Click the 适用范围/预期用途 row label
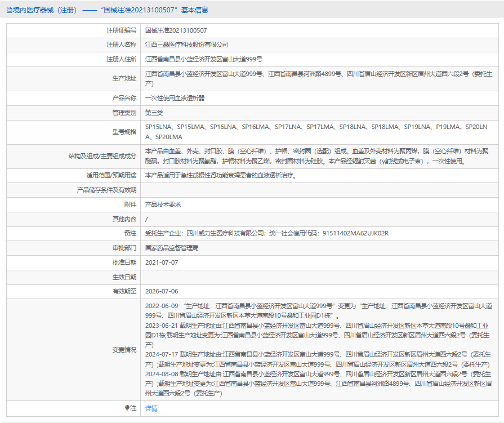This screenshot has height=423, width=504. 111,176
